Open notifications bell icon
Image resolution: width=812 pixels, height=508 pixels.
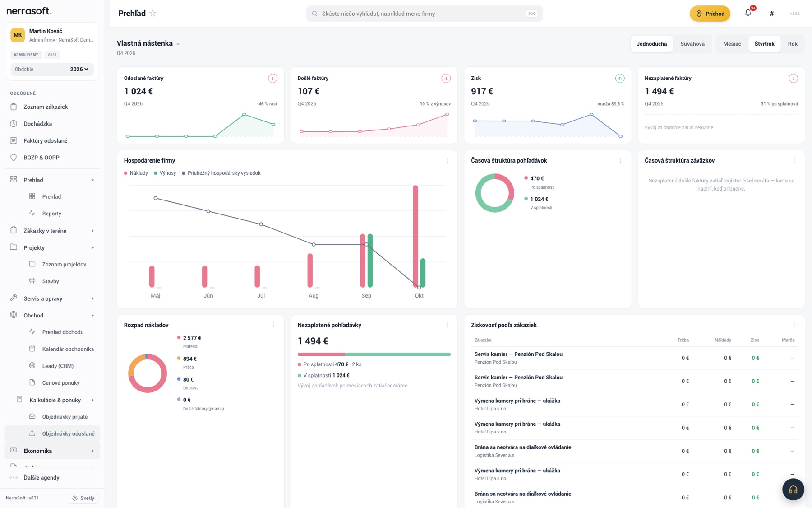[748, 13]
